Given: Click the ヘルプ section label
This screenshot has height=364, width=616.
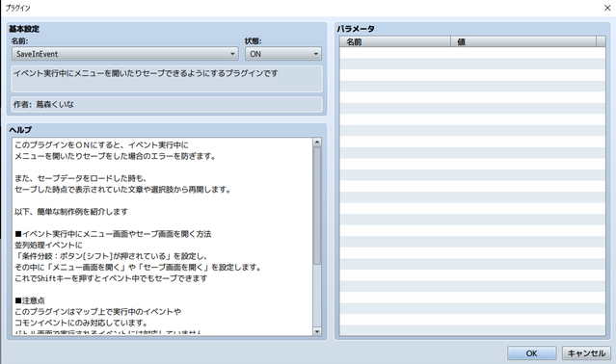Looking at the screenshot, I should (x=20, y=129).
